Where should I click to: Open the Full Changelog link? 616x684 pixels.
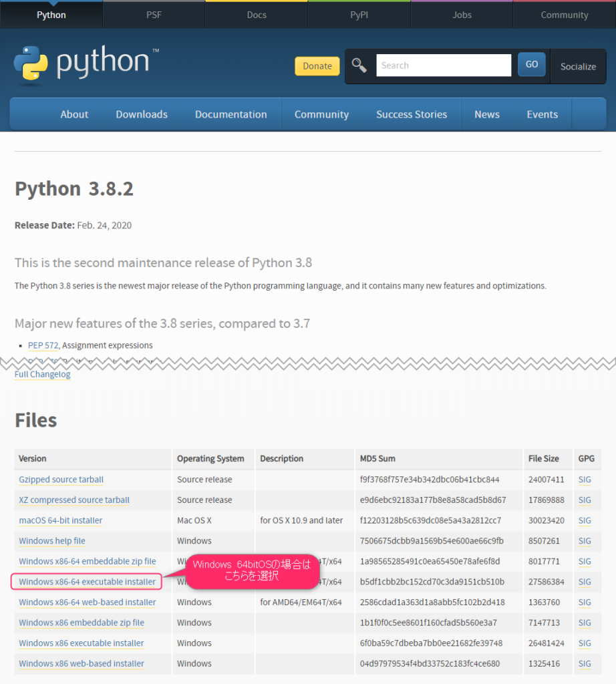tap(42, 374)
